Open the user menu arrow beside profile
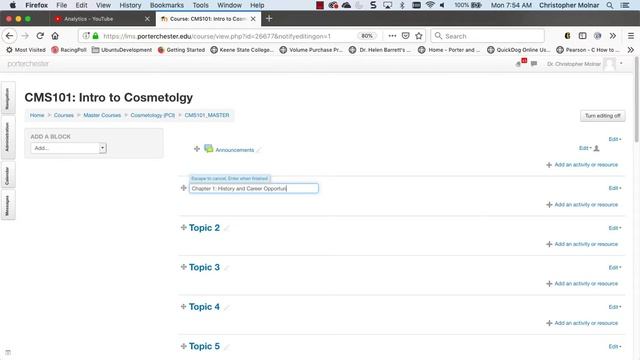640x360 pixels. [x=621, y=64]
